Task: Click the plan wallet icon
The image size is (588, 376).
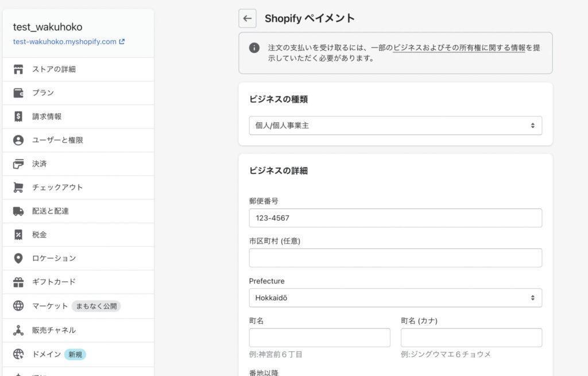Action: (18, 93)
